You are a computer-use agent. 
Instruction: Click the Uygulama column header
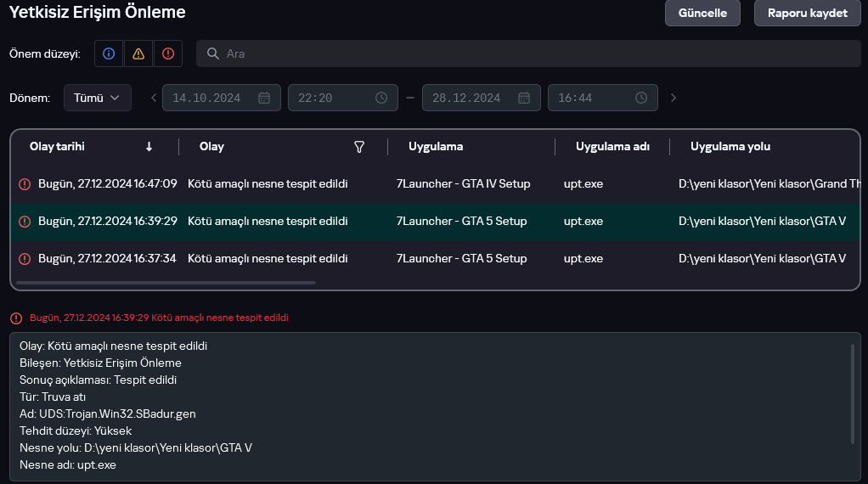(x=436, y=147)
